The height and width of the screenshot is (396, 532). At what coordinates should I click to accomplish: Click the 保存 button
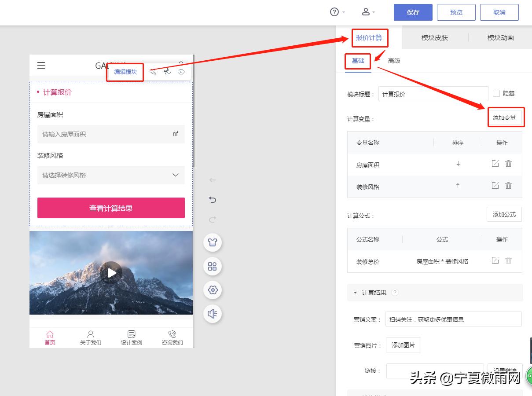412,12
